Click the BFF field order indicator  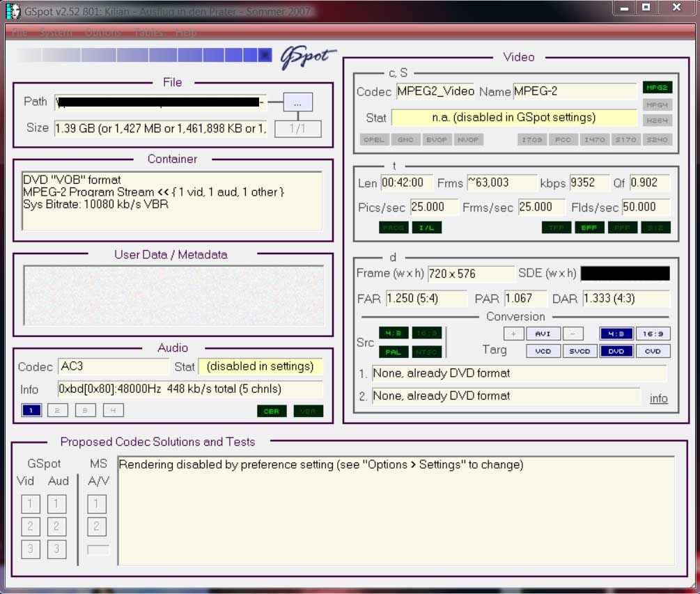pyautogui.click(x=589, y=228)
